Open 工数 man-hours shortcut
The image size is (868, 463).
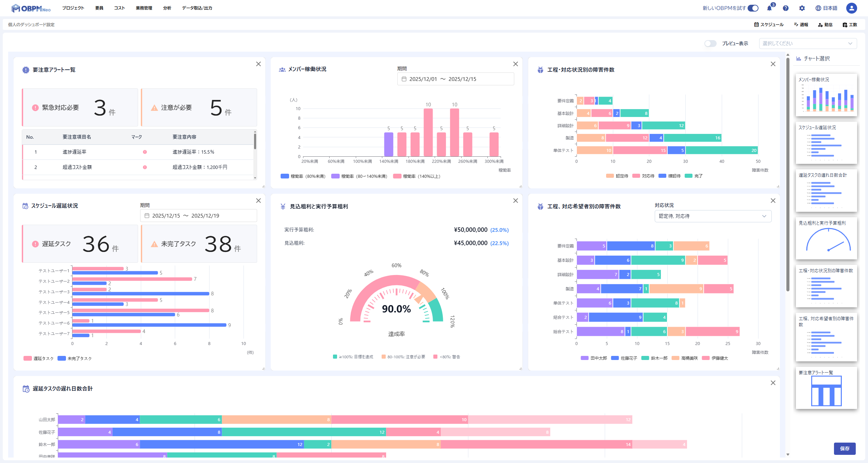pyautogui.click(x=850, y=24)
